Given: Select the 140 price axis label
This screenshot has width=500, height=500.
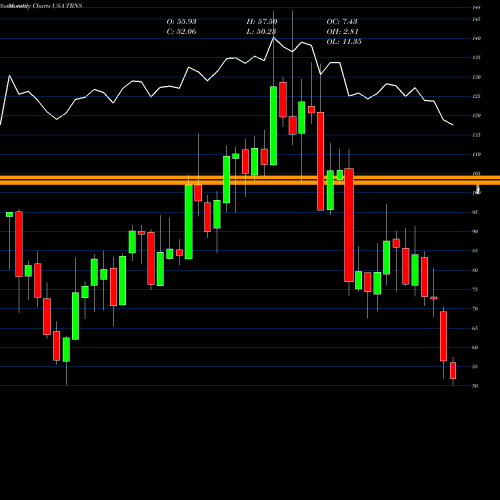Looking at the screenshot, I should coord(476,38).
